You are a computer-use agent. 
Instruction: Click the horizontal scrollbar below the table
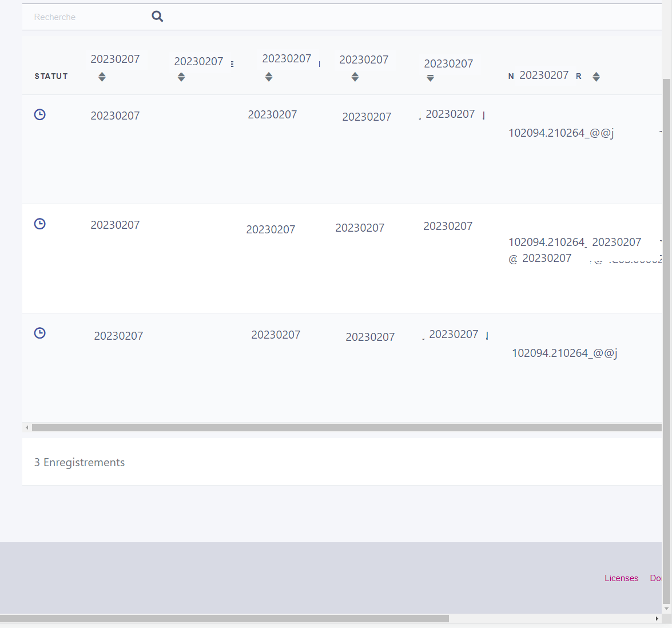pyautogui.click(x=343, y=427)
